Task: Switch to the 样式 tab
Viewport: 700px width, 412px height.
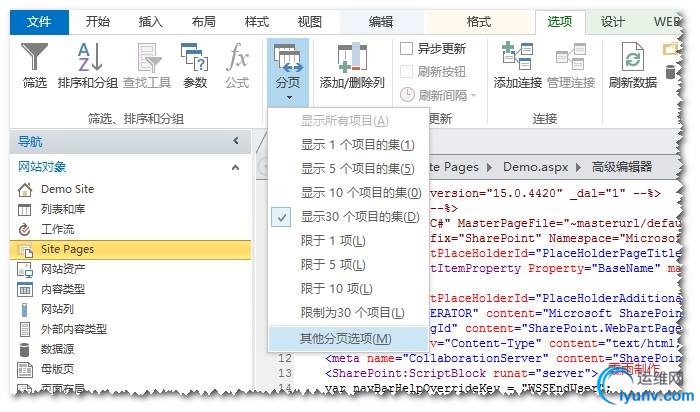Action: pyautogui.click(x=257, y=22)
